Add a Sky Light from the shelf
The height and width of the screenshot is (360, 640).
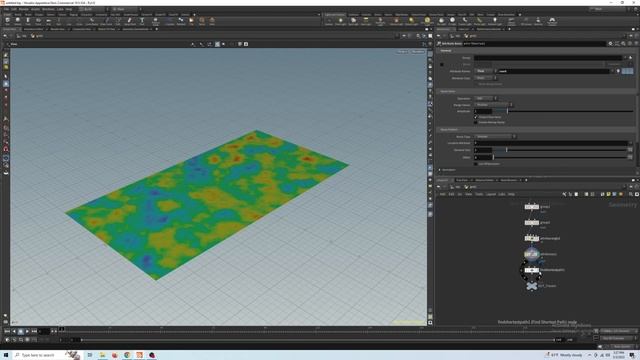441,21
